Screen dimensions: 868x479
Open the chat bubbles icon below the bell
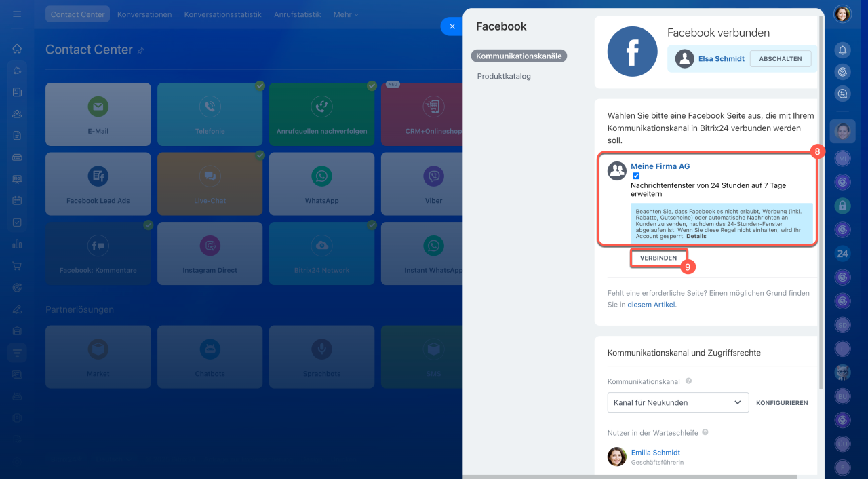[842, 94]
